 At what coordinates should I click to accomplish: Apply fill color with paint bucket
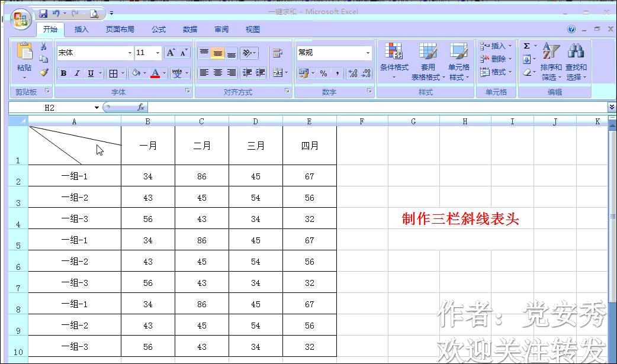pos(136,73)
